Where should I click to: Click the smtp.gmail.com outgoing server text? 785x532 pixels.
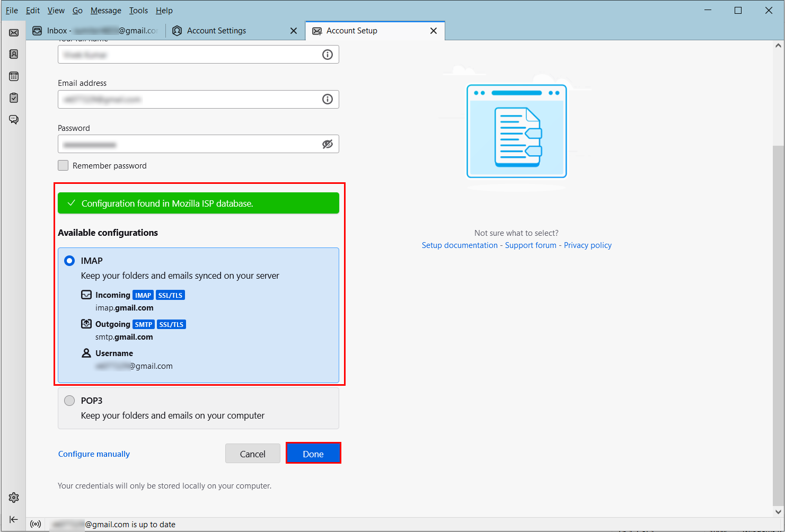pyautogui.click(x=124, y=337)
